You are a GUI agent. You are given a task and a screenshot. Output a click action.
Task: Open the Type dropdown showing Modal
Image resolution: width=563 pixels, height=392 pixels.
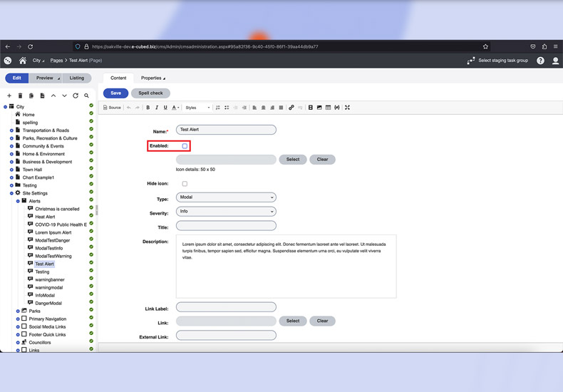pos(226,197)
